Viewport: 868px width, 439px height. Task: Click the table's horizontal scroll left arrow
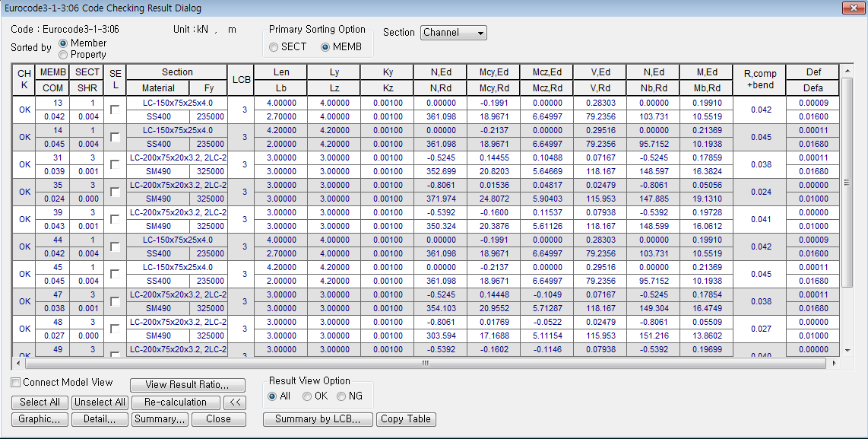(19, 364)
